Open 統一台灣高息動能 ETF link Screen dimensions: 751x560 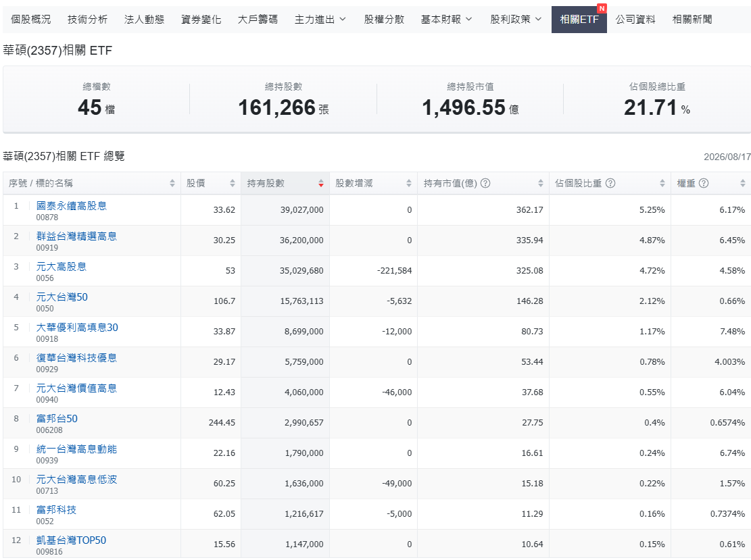pyautogui.click(x=76, y=449)
